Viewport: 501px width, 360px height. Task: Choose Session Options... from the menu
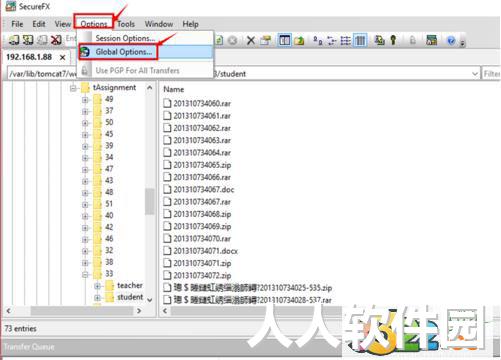click(146, 38)
